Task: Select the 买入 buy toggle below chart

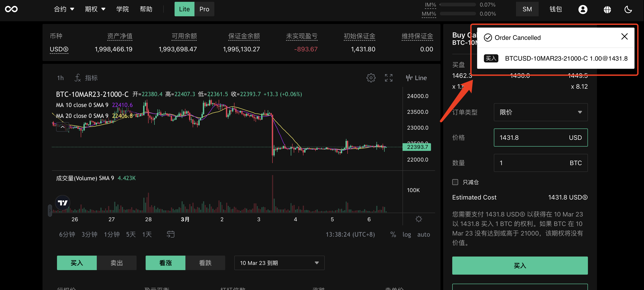Action: point(77,263)
